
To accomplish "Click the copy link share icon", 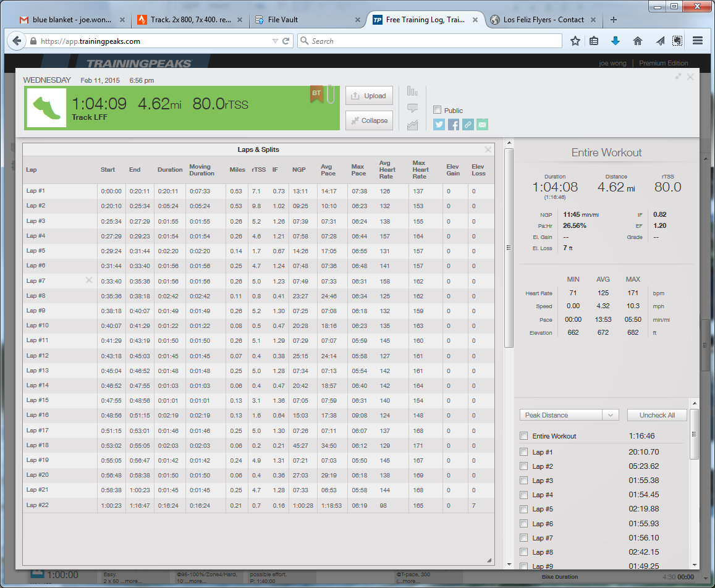I will point(468,125).
